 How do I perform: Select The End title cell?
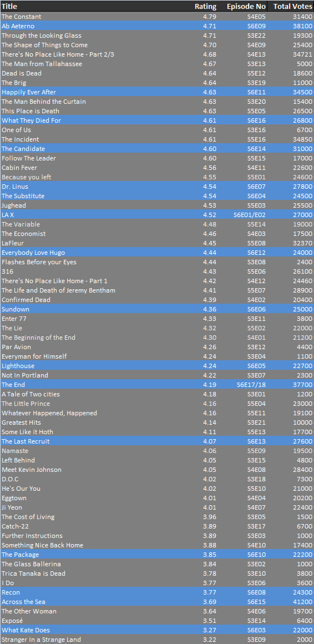tap(13, 385)
